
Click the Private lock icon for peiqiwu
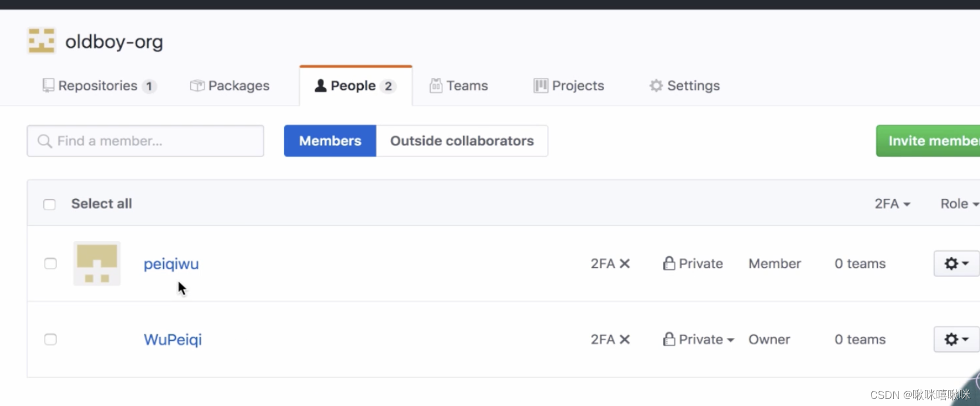point(668,263)
